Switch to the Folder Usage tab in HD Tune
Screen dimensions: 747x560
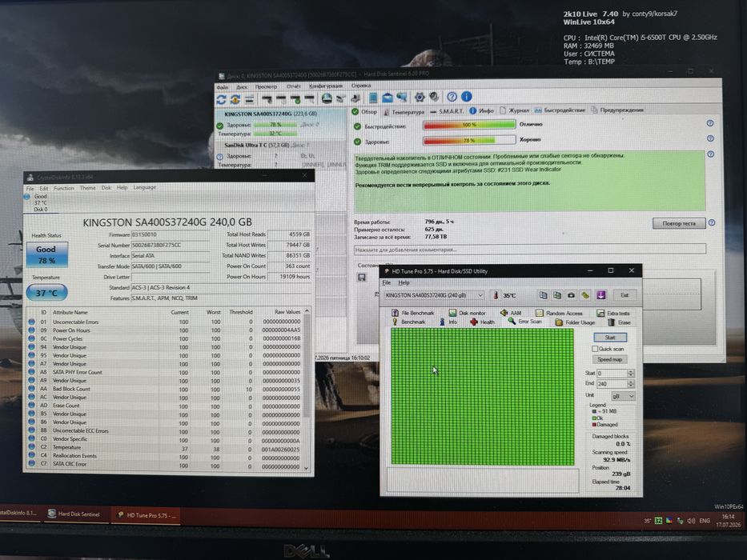point(575,322)
